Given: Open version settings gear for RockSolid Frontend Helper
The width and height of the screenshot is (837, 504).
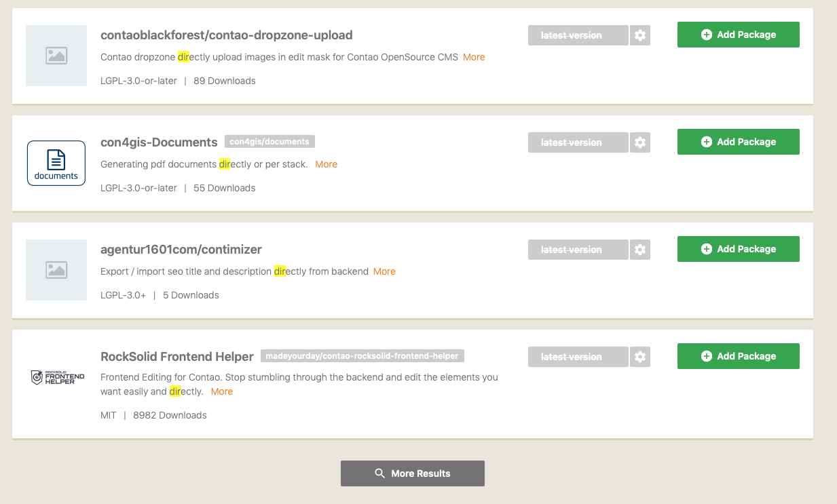Looking at the screenshot, I should (x=640, y=357).
